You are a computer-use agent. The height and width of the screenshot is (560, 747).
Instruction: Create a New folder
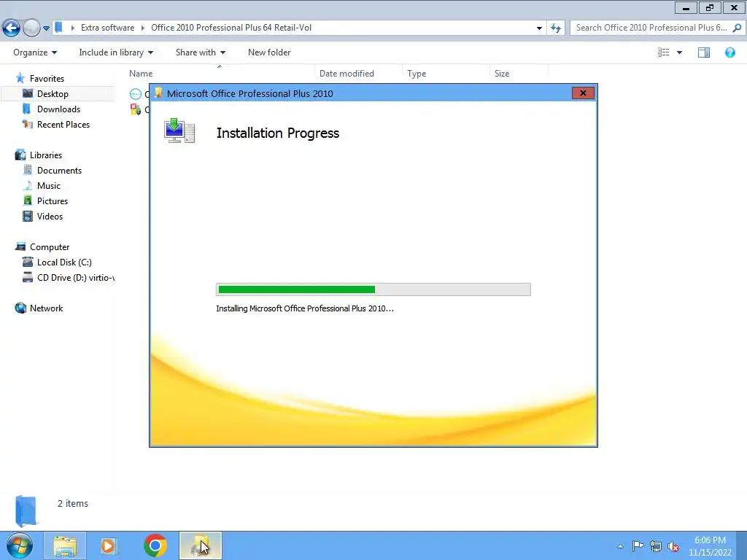(x=269, y=52)
